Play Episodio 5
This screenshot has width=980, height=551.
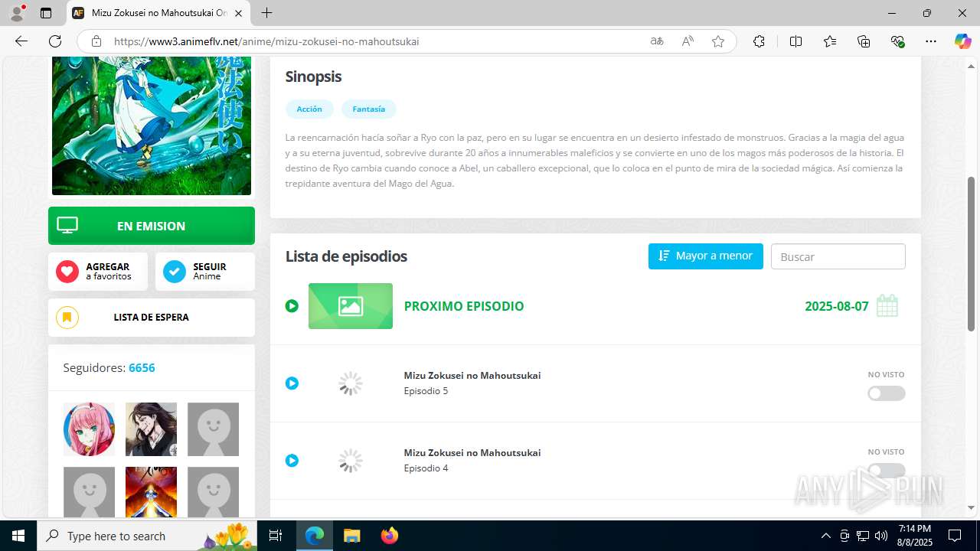[292, 383]
